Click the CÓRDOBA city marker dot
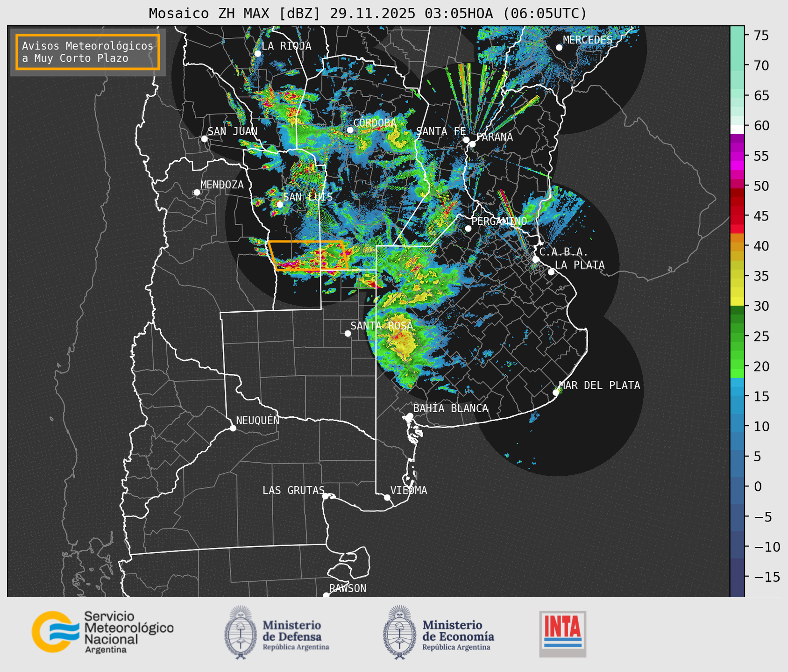This screenshot has width=788, height=672. click(x=350, y=130)
